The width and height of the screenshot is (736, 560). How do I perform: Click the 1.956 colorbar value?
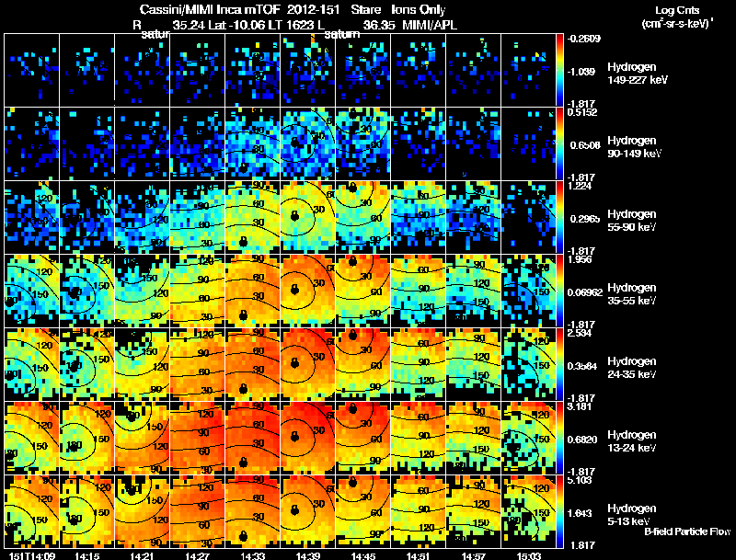pyautogui.click(x=580, y=259)
